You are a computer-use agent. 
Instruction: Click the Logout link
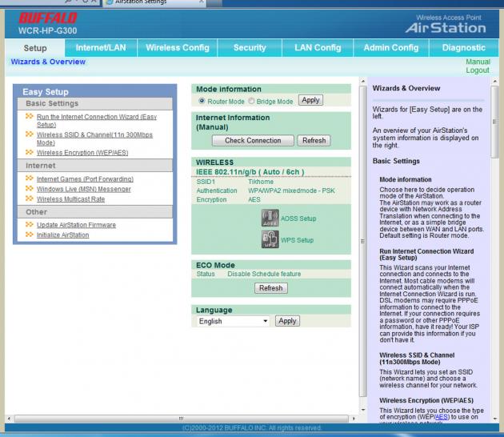(477, 70)
